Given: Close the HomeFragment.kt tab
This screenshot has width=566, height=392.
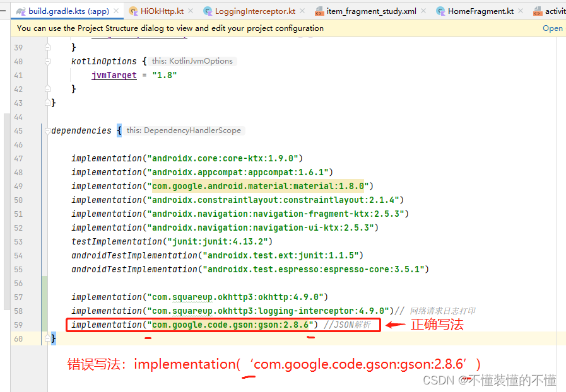Looking at the screenshot, I should coord(521,11).
